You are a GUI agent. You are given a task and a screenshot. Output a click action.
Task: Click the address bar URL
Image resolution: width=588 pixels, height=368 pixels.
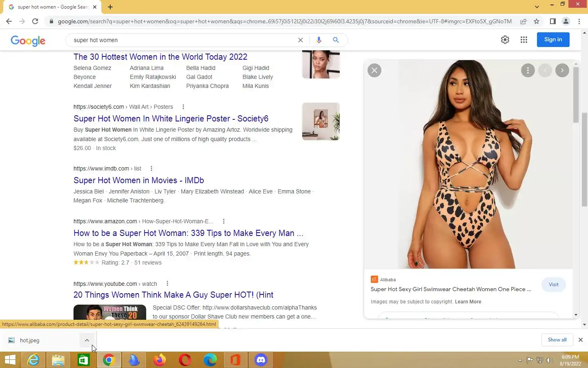(x=285, y=21)
